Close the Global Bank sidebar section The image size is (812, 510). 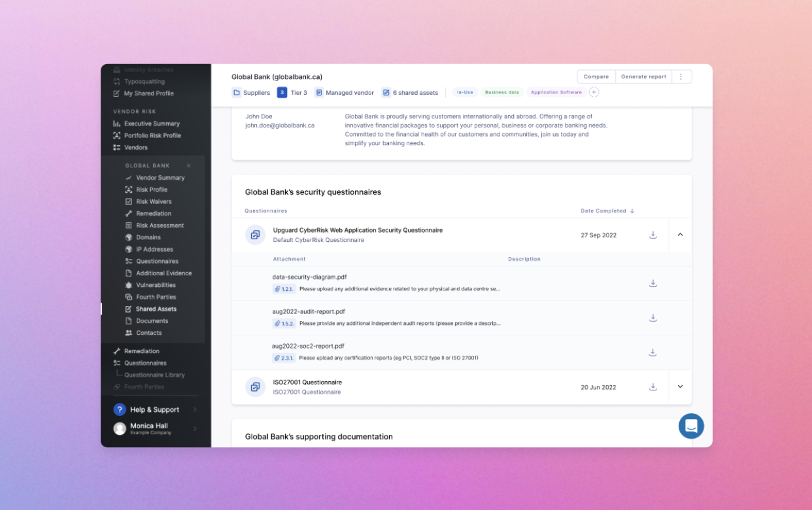pos(189,166)
